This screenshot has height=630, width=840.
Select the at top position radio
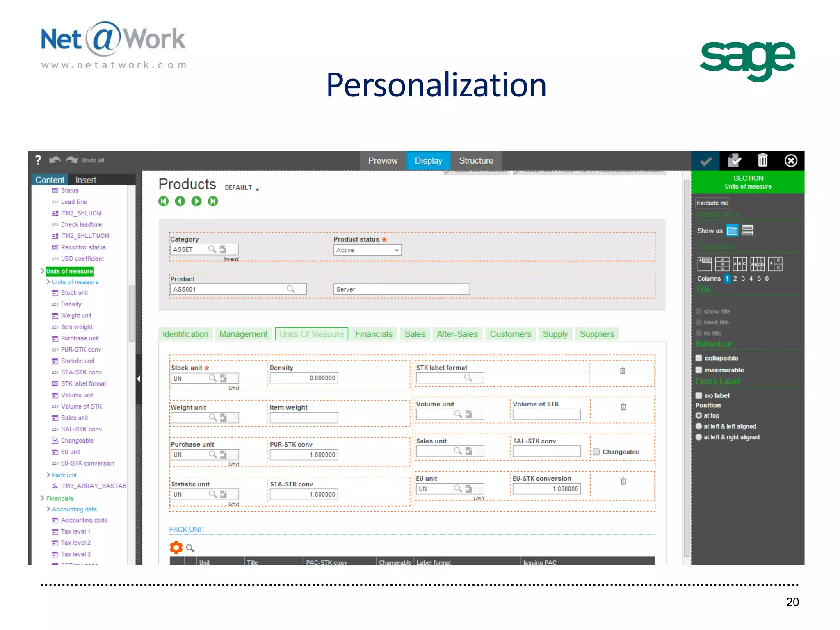(698, 415)
